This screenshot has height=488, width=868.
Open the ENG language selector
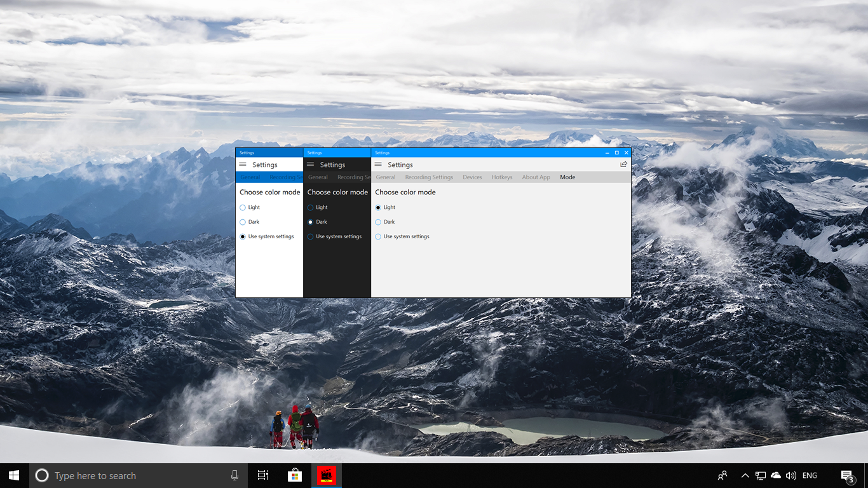[x=810, y=475]
